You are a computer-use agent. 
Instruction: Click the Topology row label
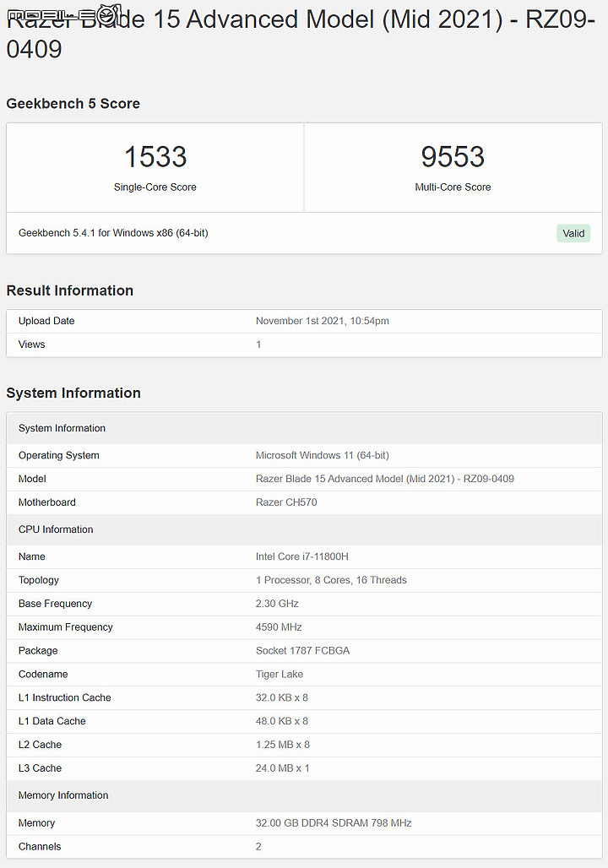pyautogui.click(x=39, y=580)
